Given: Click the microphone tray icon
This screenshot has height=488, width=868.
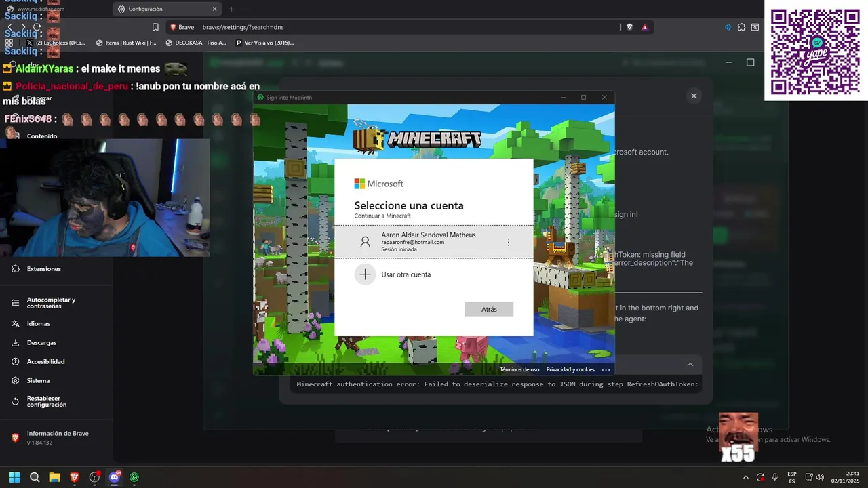Looking at the screenshot, I should 774,477.
